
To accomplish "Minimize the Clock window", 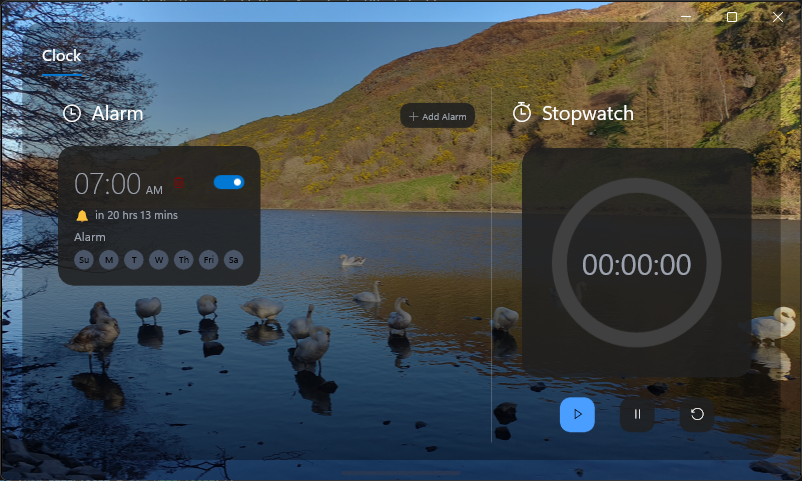I will 686,17.
